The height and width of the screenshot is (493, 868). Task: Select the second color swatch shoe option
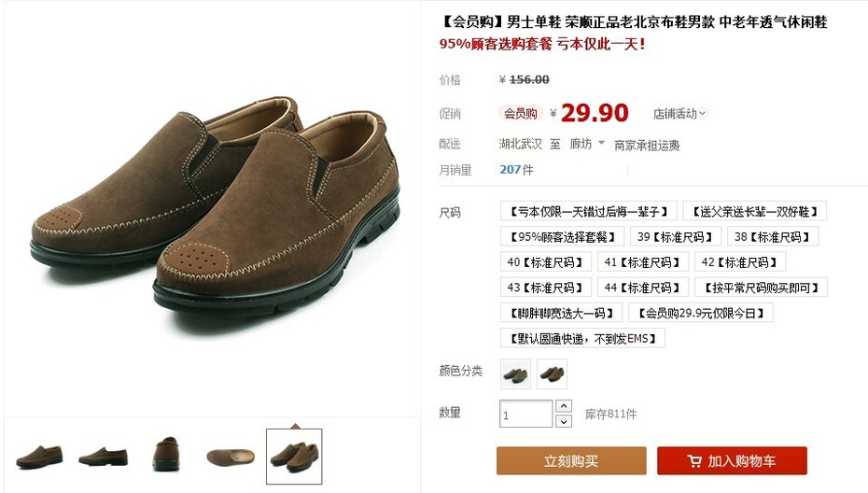click(552, 373)
